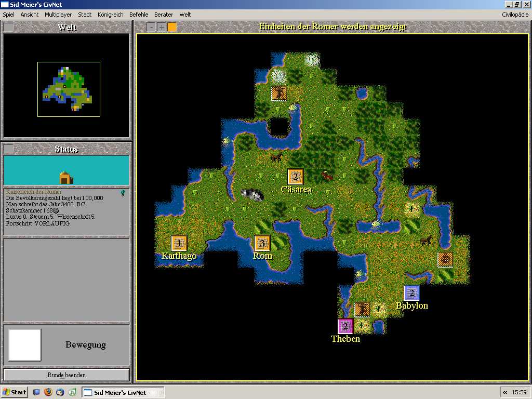Collapse the Status panel via corner box
This screenshot has height=399, width=532.
pyautogui.click(x=8, y=149)
